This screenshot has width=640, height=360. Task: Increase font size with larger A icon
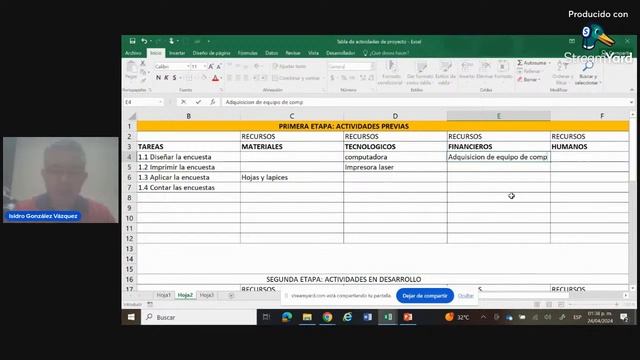[211, 66]
